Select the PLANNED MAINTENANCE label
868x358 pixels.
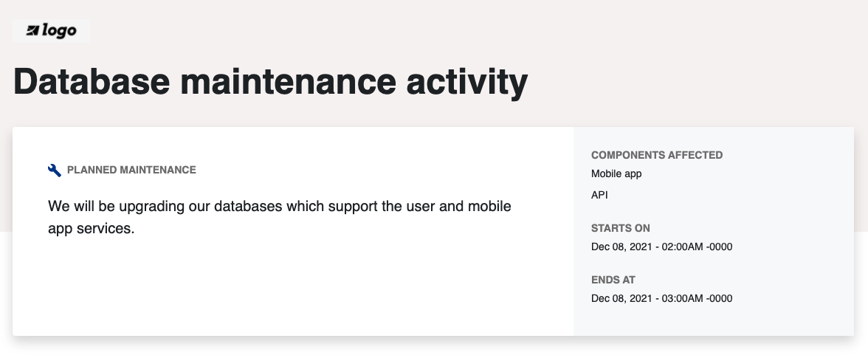pos(131,171)
